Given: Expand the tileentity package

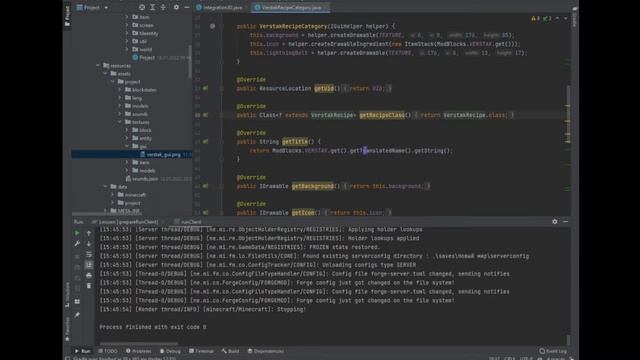Looking at the screenshot, I should (x=127, y=33).
